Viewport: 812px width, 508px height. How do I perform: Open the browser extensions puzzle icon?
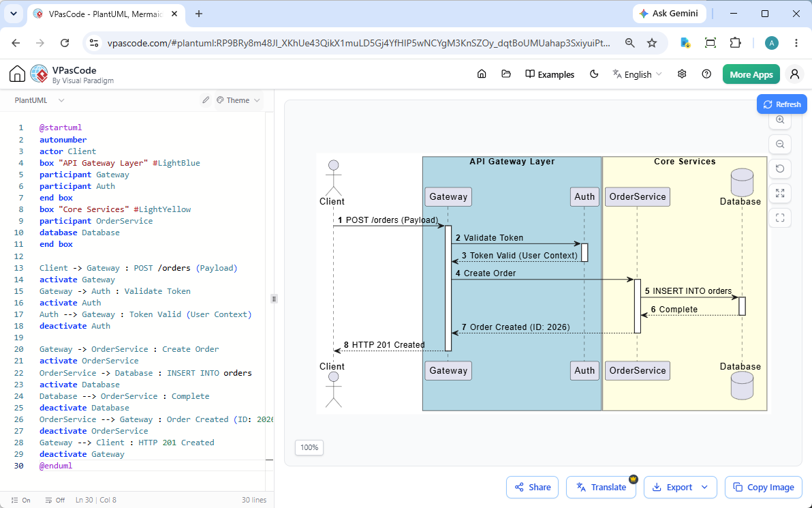pyautogui.click(x=735, y=43)
